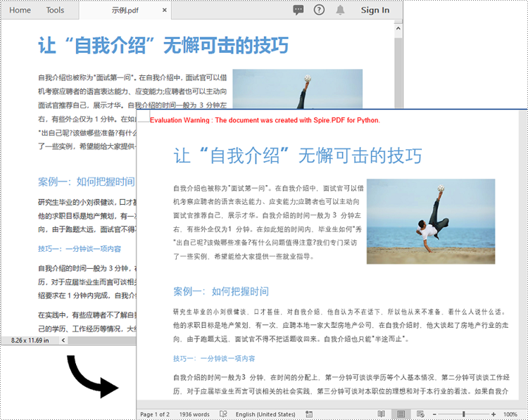Click the 100% zoom level
Screen dimensions: 528x420
(510, 414)
